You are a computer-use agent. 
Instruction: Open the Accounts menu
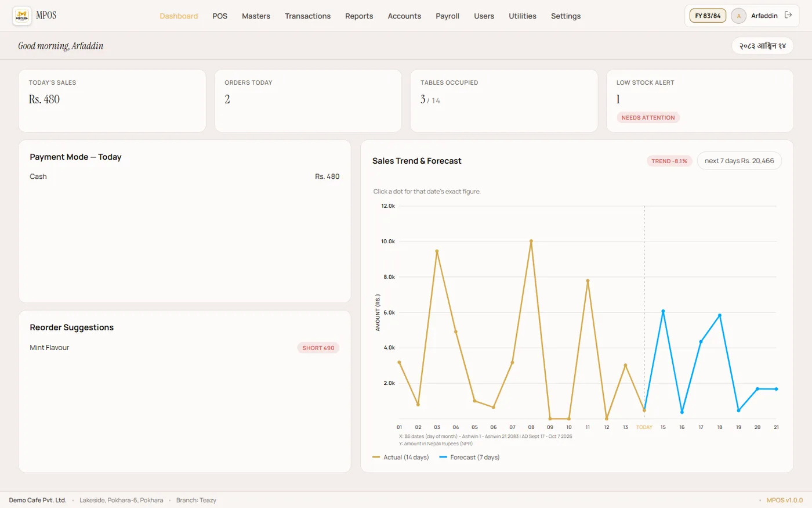click(404, 16)
